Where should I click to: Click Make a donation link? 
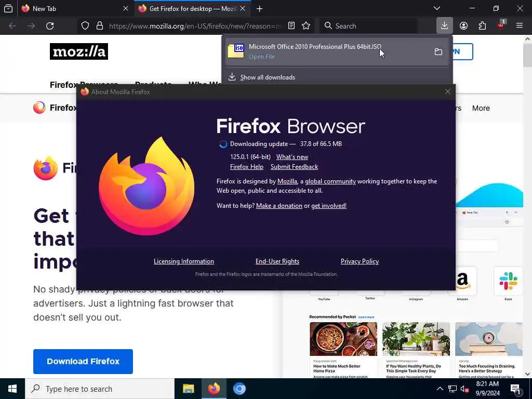(279, 206)
